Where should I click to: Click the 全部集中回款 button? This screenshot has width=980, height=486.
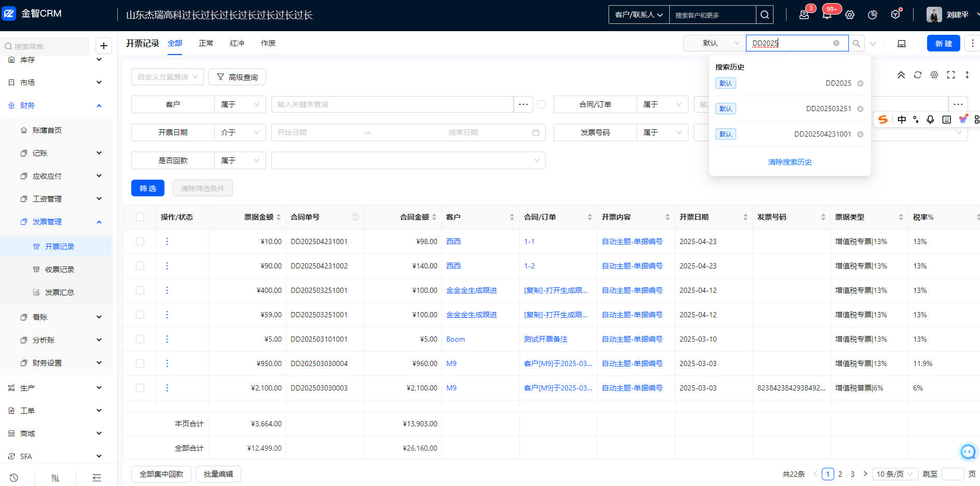pyautogui.click(x=161, y=474)
